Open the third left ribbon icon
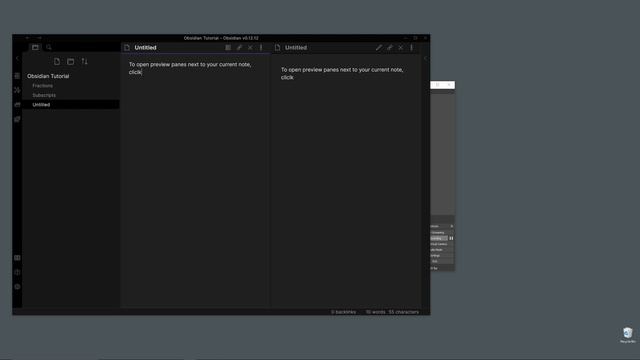Screen dimensions: 640x360 17,105
